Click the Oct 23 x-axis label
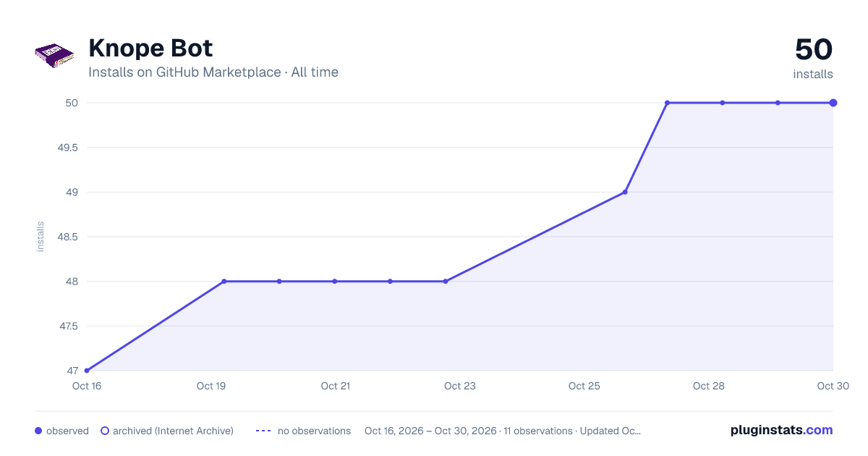868x456 pixels. click(x=460, y=386)
